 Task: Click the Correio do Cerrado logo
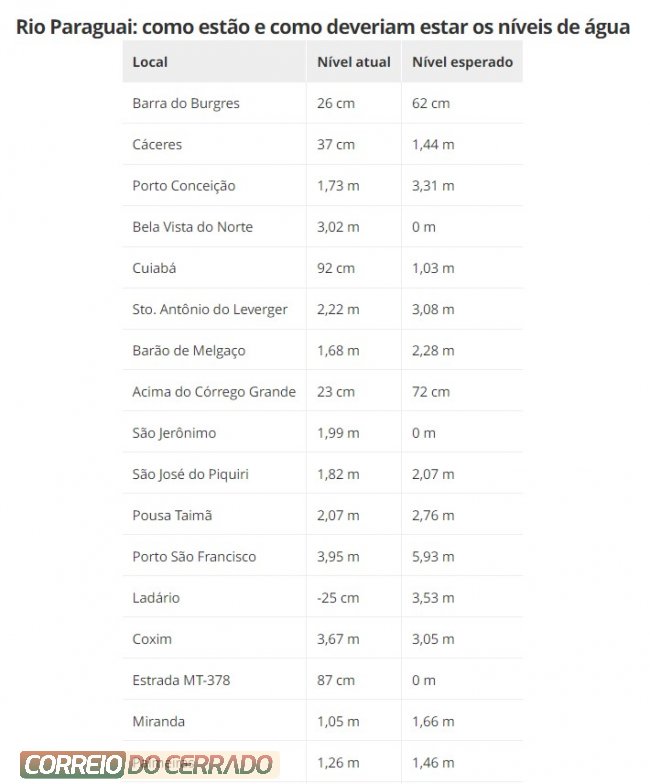pos(150,764)
